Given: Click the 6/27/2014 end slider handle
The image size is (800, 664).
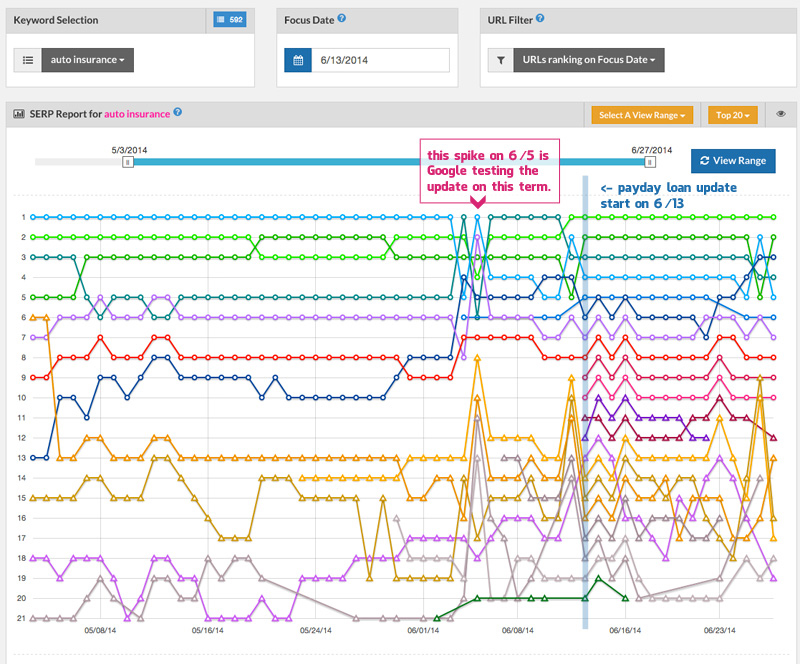Looking at the screenshot, I should pos(650,161).
